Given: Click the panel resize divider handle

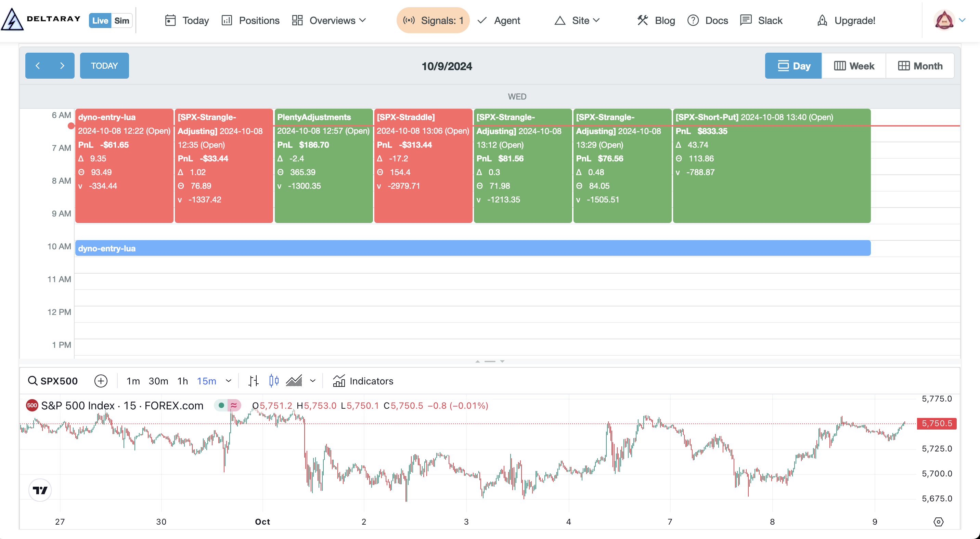Looking at the screenshot, I should coord(490,361).
